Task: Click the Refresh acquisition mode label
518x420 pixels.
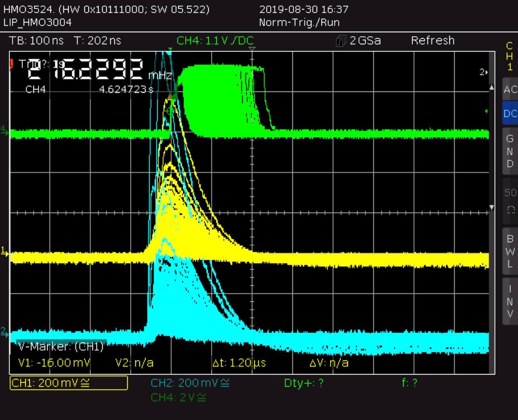Action: (x=433, y=40)
